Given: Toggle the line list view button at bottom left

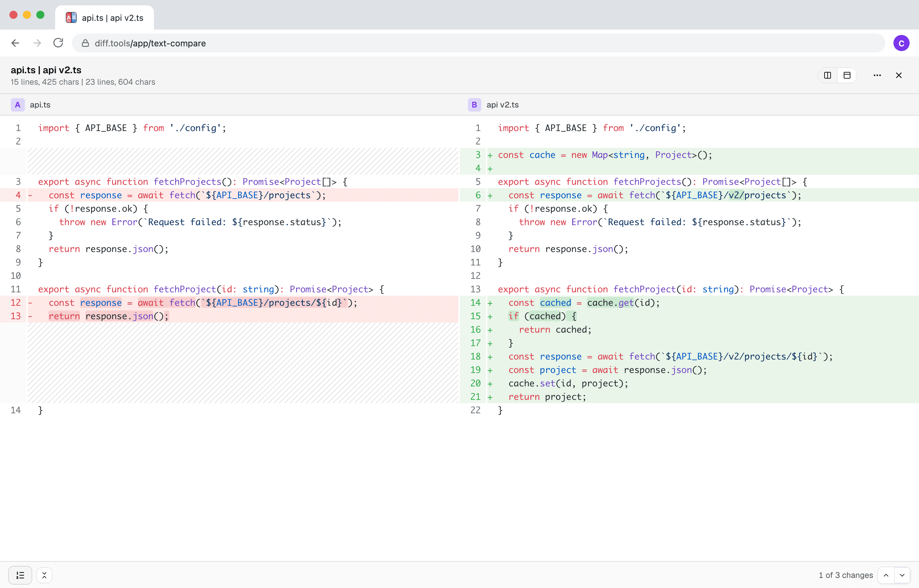Looking at the screenshot, I should (x=20, y=575).
